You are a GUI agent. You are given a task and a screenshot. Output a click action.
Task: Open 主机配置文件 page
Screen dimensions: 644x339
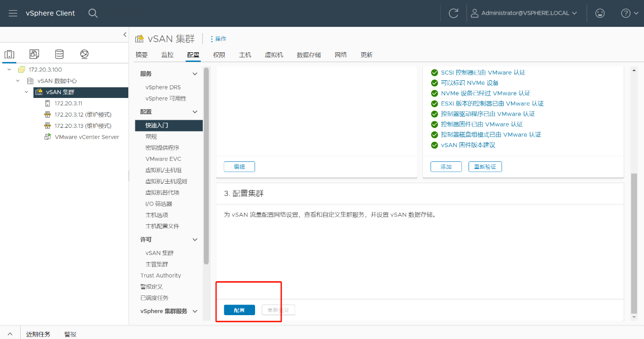pos(162,226)
